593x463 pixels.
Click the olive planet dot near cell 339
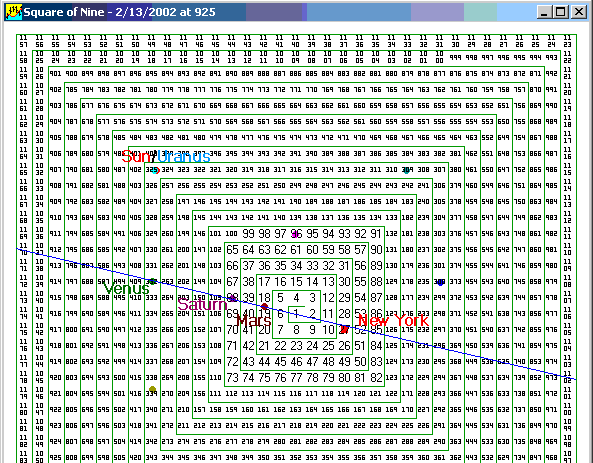point(152,389)
